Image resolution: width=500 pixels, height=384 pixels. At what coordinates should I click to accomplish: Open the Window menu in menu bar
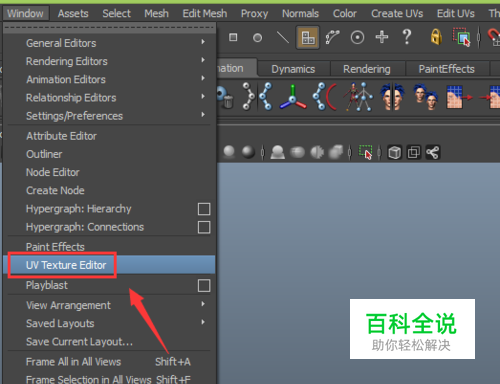point(25,13)
